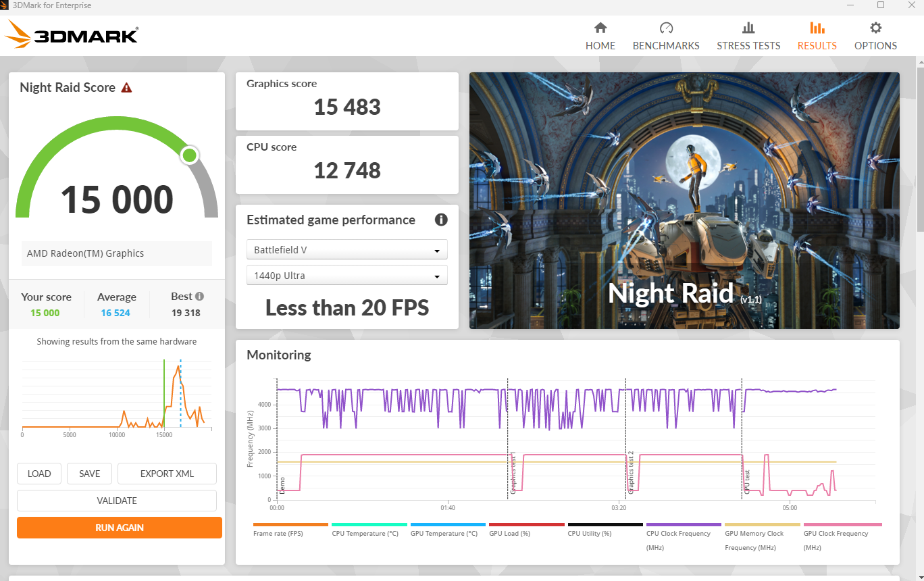Click the score gauge indicator dot
The width and height of the screenshot is (924, 581).
(x=190, y=155)
